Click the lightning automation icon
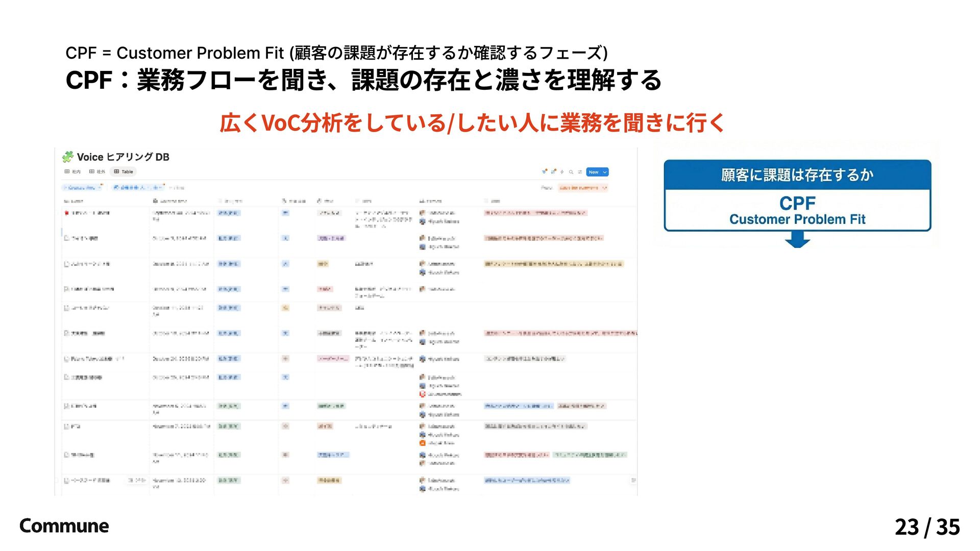 click(x=562, y=172)
